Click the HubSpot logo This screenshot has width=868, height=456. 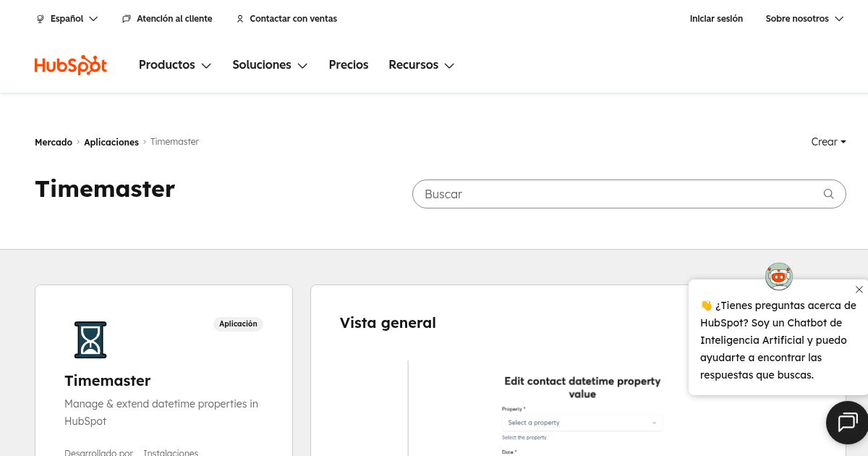(x=71, y=65)
